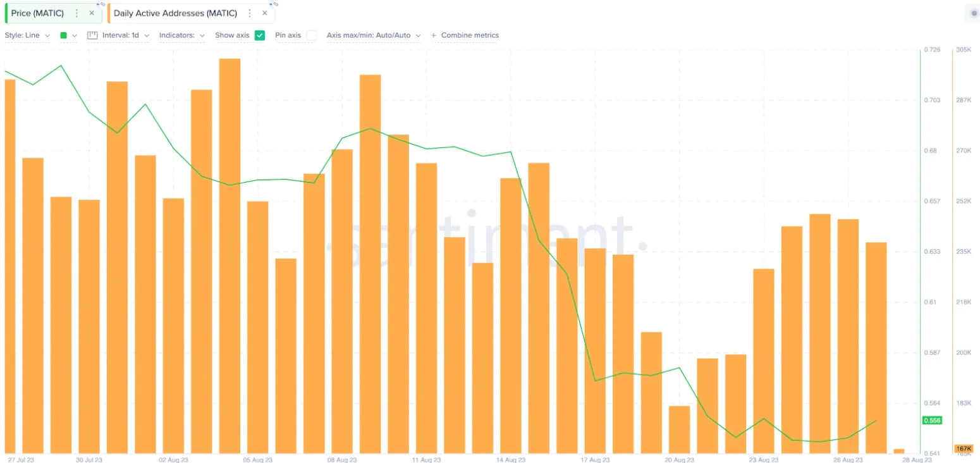Image resolution: width=980 pixels, height=463 pixels.
Task: Expand the Indicators dropdown
Action: [x=182, y=35]
